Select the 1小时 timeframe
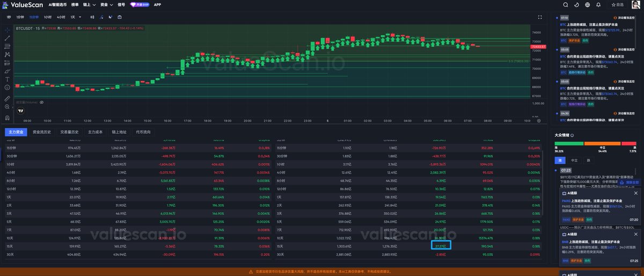This screenshot has height=276, width=644. coord(48,17)
